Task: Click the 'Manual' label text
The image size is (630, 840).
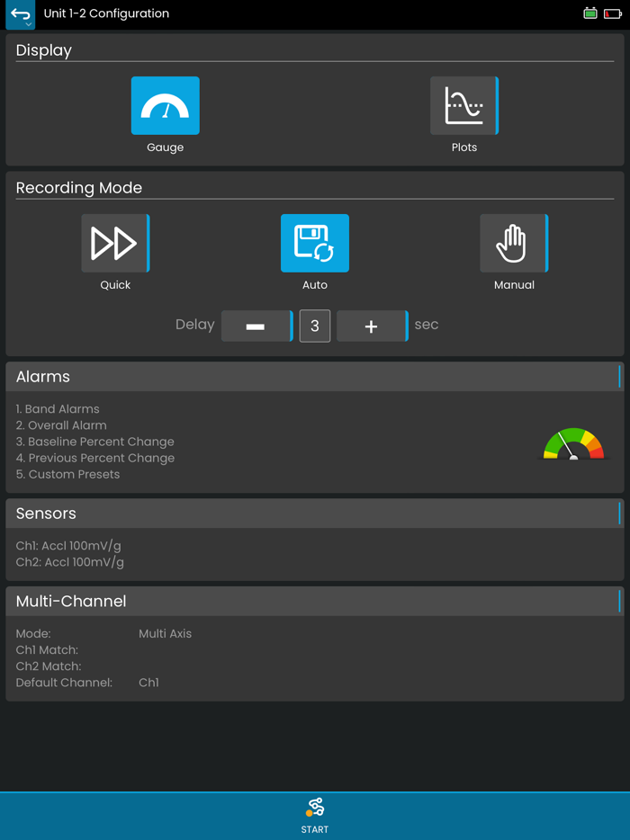Action: click(514, 285)
